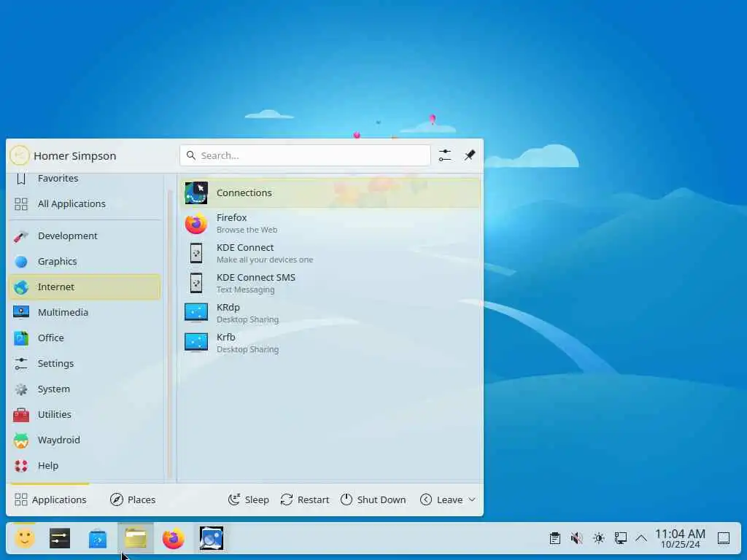Open the Graphics category
Viewport: 747px width, 560px height.
tap(85, 262)
